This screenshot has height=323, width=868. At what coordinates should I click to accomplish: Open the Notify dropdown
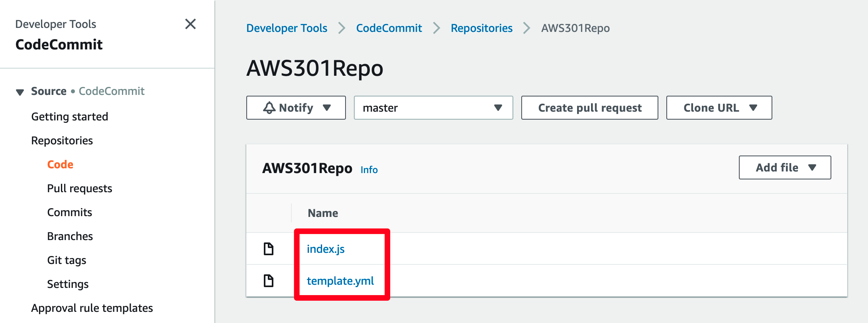coord(296,108)
